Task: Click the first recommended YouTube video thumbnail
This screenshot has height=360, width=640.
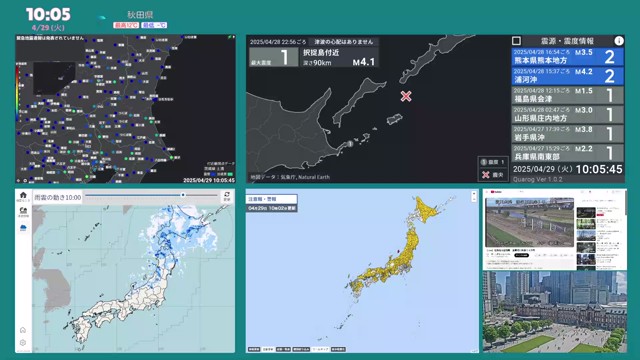Action: point(586,213)
